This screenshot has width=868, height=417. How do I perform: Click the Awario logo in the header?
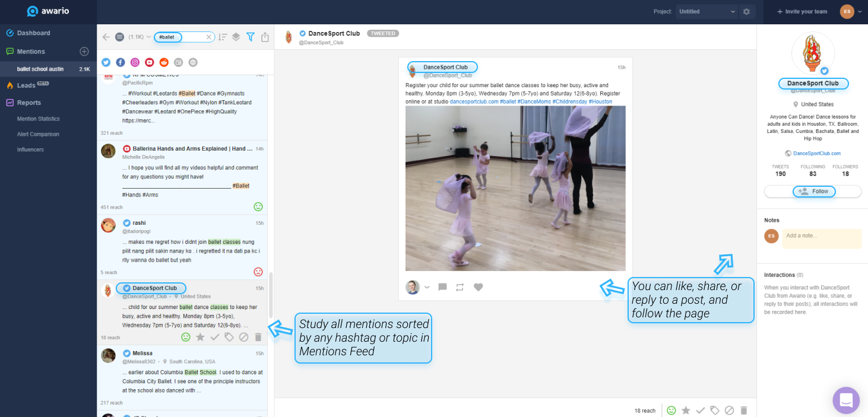tap(48, 11)
